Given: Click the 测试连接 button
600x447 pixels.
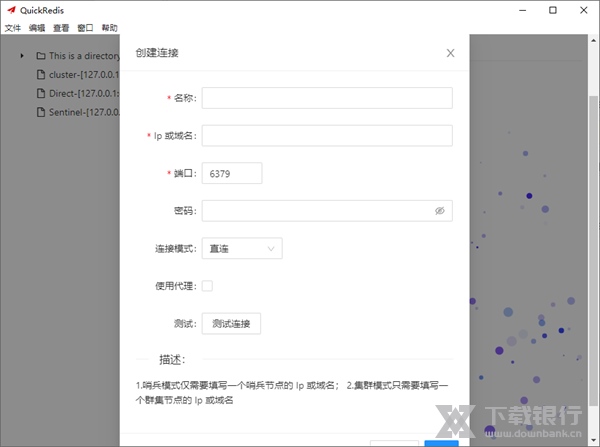Looking at the screenshot, I should point(231,324).
